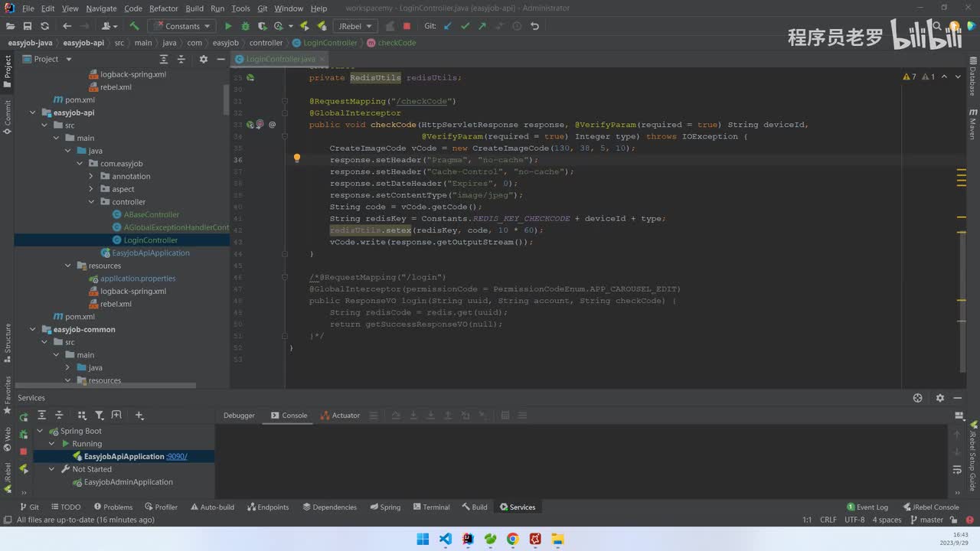Image resolution: width=980 pixels, height=551 pixels.
Task: Open Project panel settings gear
Action: coord(203,59)
